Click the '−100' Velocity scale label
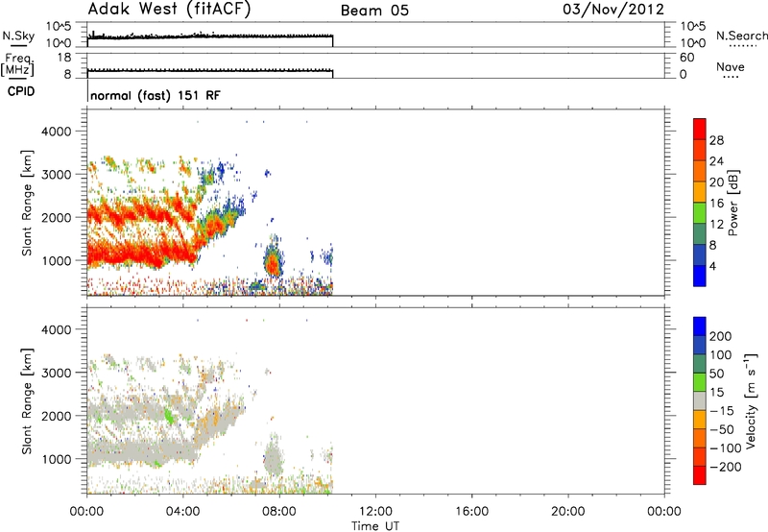768x532 pixels. pos(726,448)
